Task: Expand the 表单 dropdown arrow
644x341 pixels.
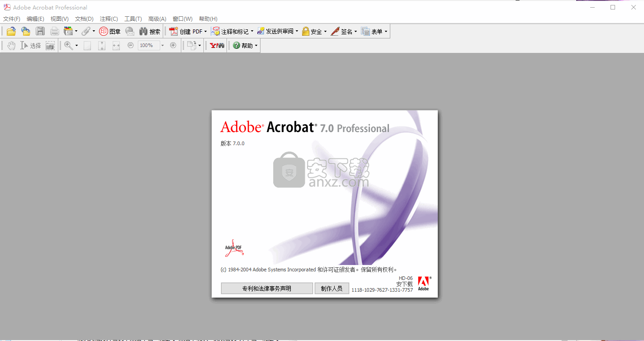Action: click(386, 31)
